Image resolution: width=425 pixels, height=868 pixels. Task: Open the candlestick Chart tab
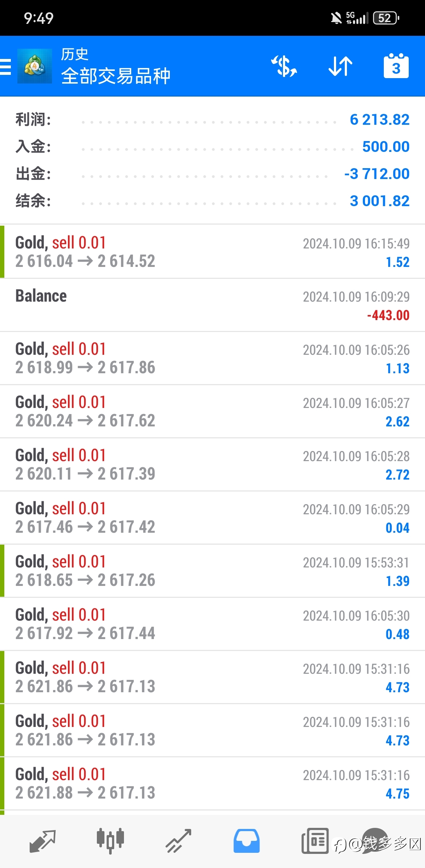(110, 841)
